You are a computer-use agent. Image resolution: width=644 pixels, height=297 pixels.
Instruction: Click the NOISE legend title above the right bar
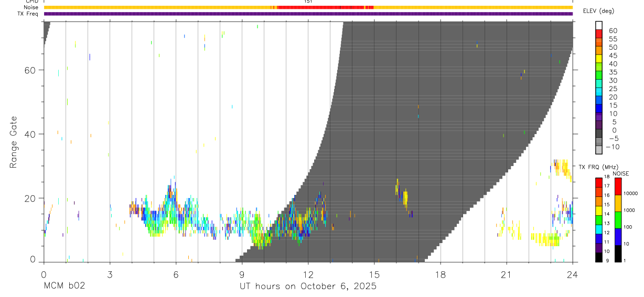(x=621, y=173)
